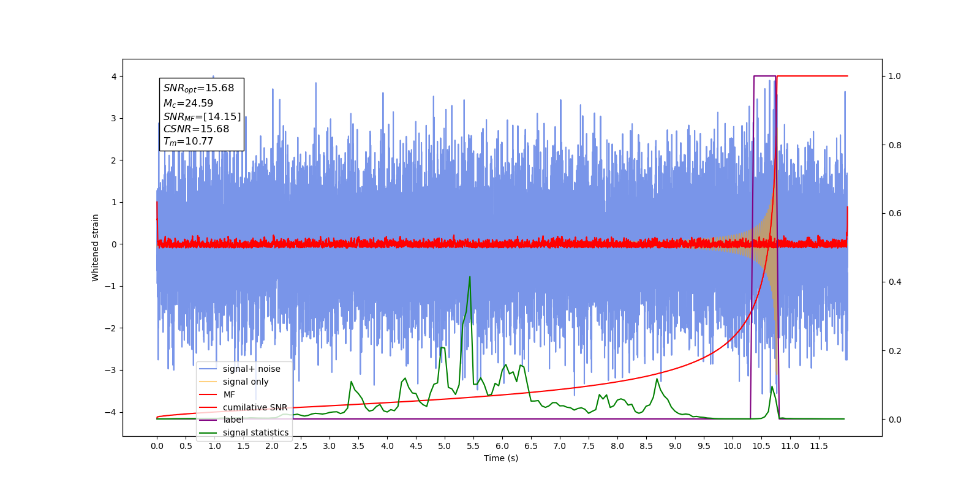The image size is (980, 490).
Task: Click the x-axis tick label 7.5
Action: click(x=589, y=446)
